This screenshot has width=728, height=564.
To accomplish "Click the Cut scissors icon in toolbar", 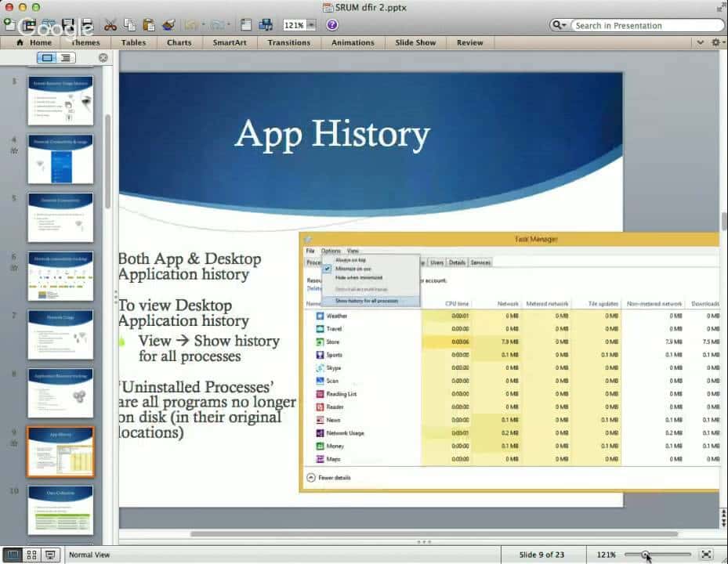I will coord(110,25).
